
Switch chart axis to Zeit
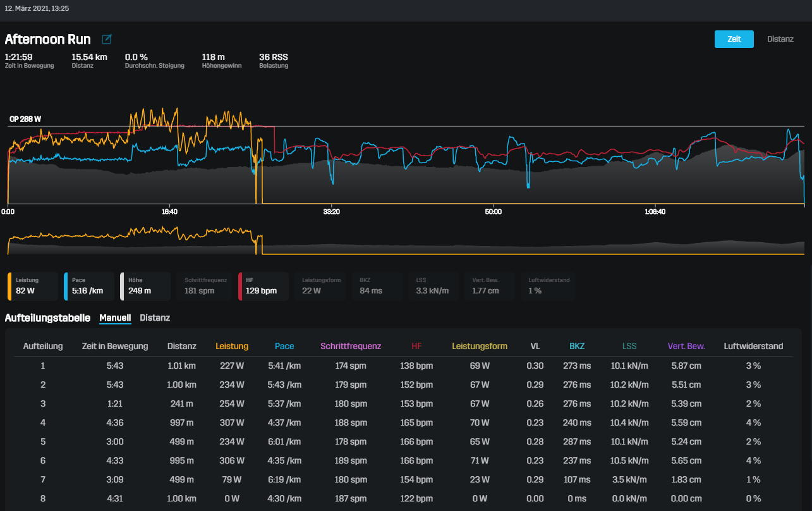[734, 39]
